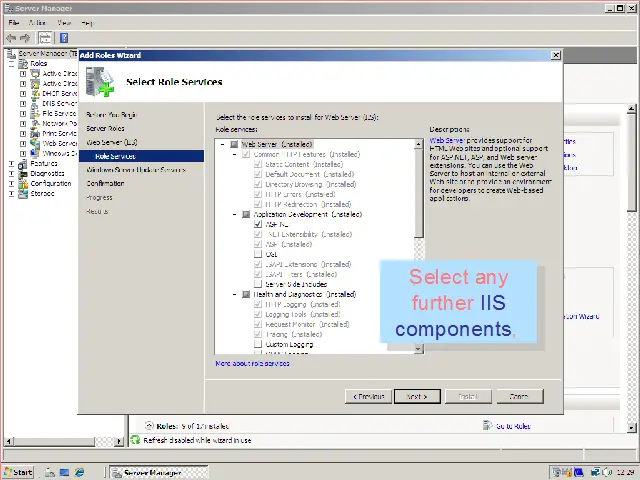Click the Features node icon
Screen dimensions: 640x480
pos(23,164)
